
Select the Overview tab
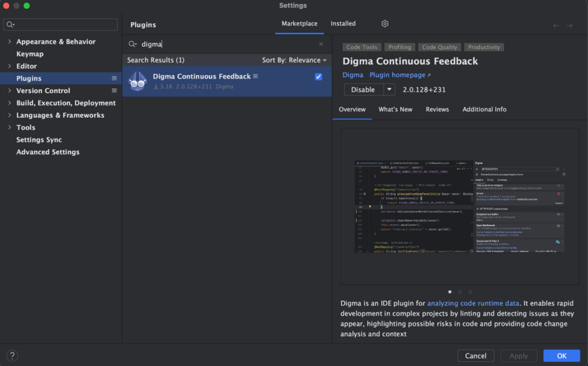pyautogui.click(x=352, y=110)
